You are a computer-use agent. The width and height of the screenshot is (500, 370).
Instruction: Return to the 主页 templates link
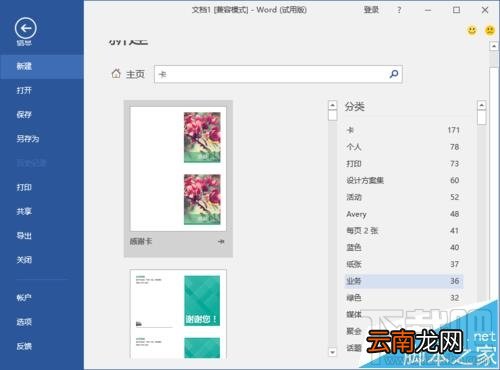point(135,74)
